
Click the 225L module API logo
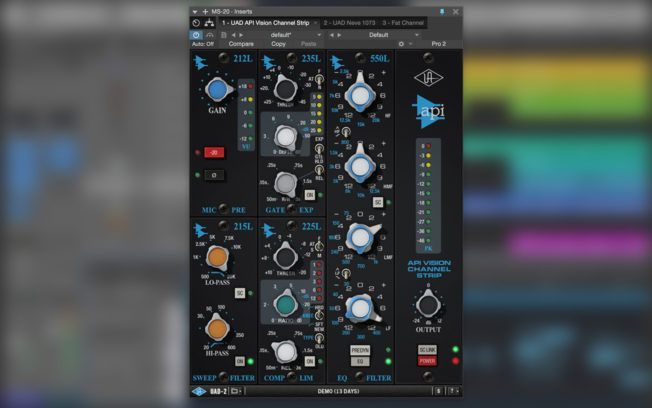click(x=269, y=230)
